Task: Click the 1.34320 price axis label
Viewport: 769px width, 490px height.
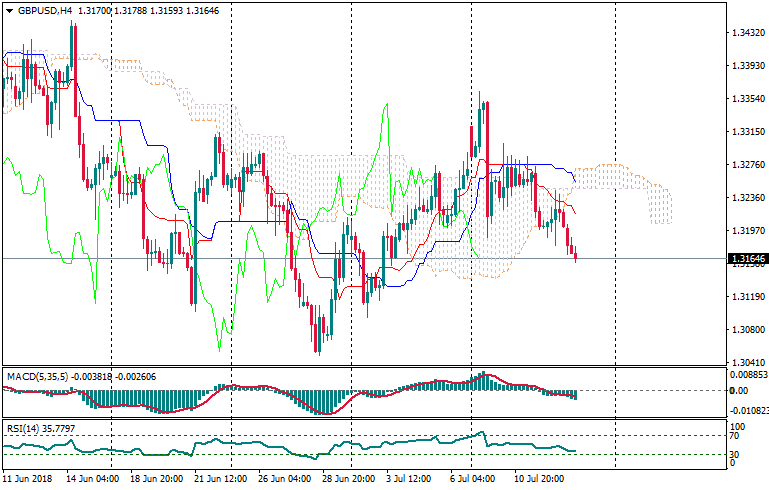Action: coord(746,32)
